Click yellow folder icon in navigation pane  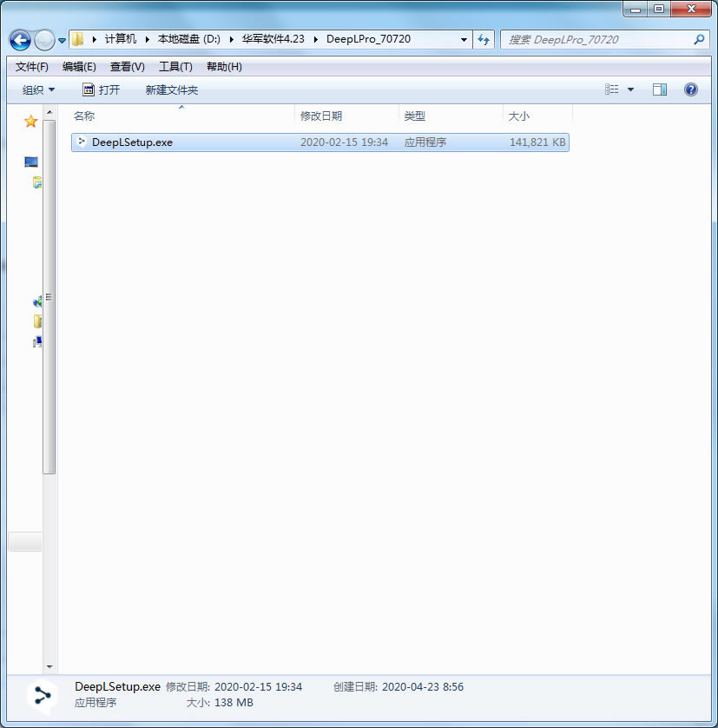click(37, 321)
